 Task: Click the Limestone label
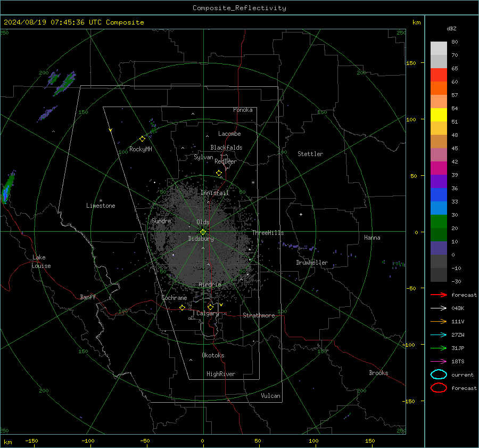click(101, 206)
